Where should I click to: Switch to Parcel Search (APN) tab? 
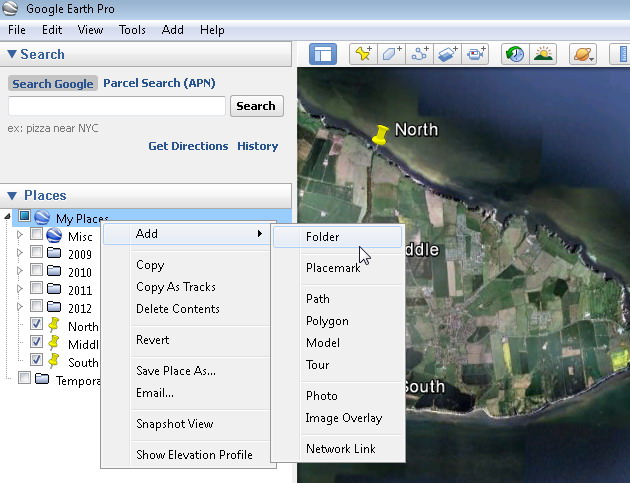[159, 83]
